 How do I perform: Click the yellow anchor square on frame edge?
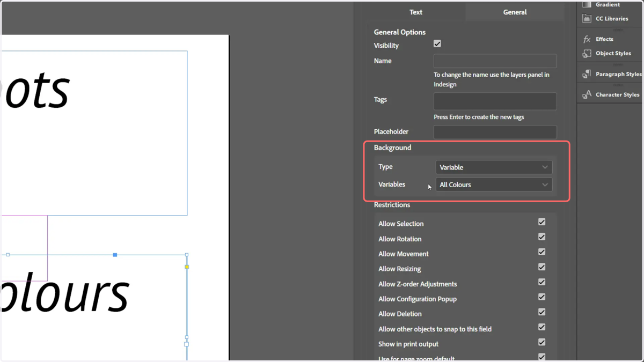tap(187, 267)
